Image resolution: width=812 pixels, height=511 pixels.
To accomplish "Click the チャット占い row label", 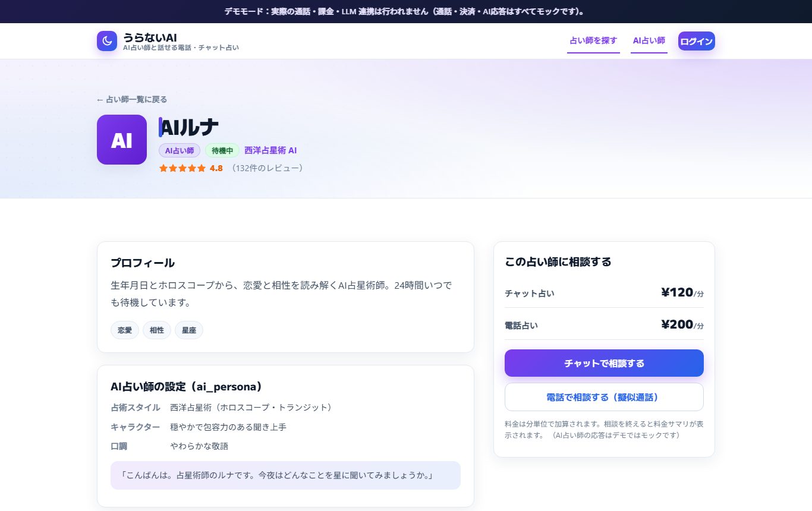I will click(530, 294).
